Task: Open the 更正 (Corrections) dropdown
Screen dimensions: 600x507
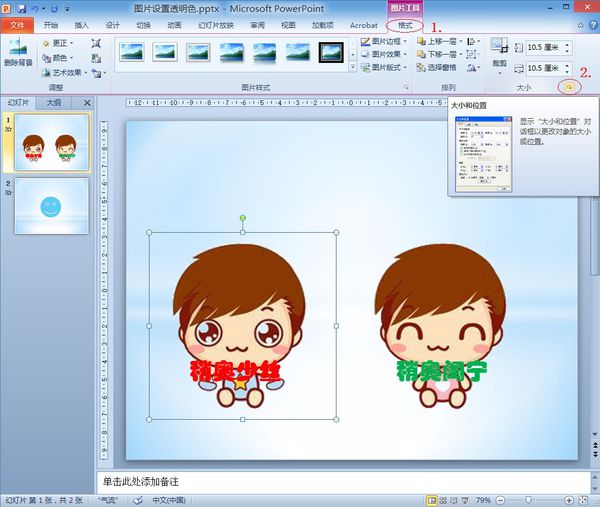Action: (58, 43)
